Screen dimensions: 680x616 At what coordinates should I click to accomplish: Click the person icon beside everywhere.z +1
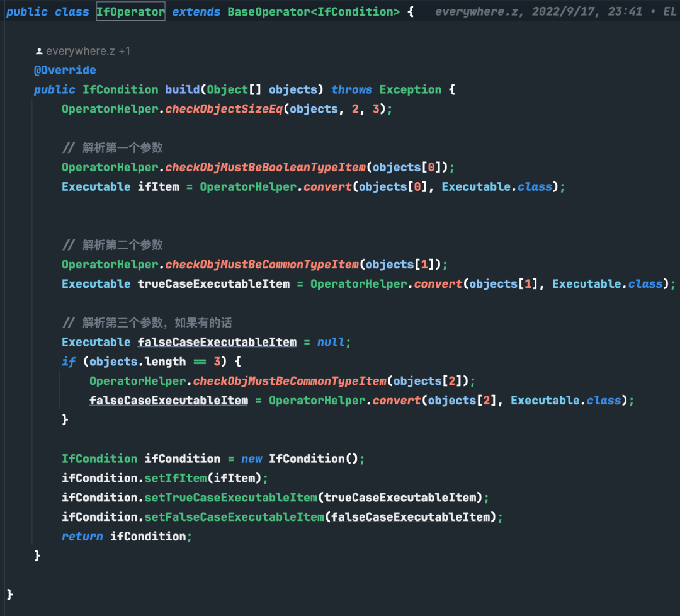(39, 51)
